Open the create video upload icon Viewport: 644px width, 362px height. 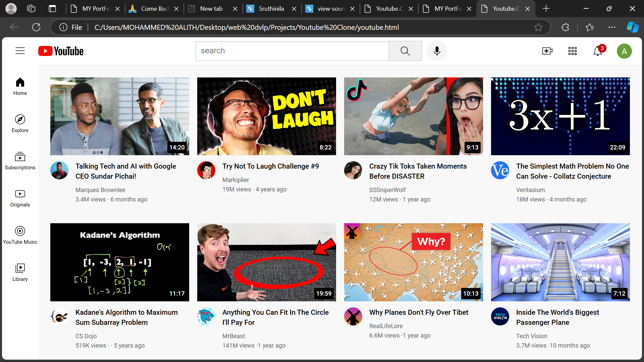pyautogui.click(x=547, y=51)
